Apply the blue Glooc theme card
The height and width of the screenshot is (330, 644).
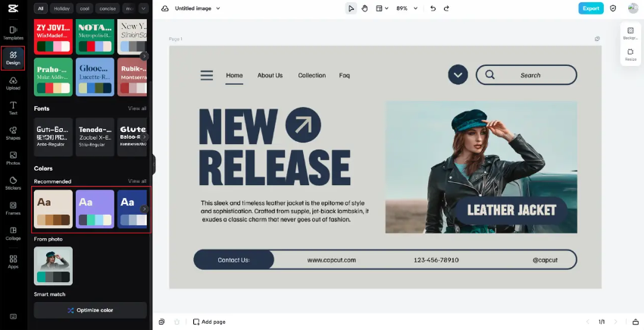click(95, 77)
